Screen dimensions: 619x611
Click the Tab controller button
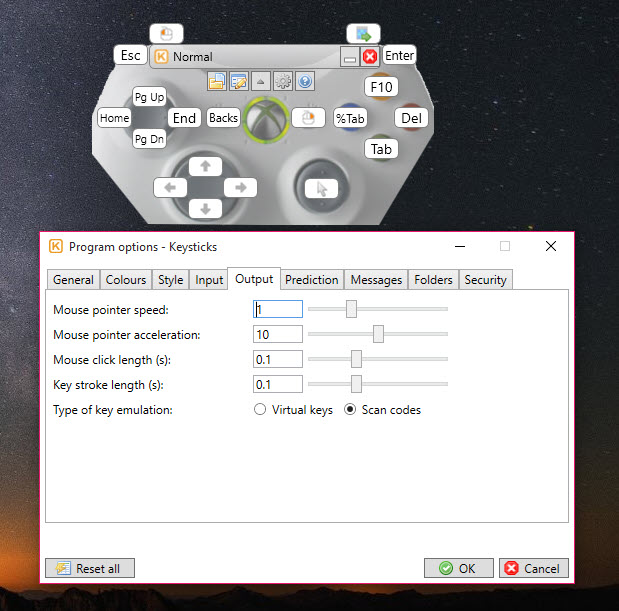[381, 149]
